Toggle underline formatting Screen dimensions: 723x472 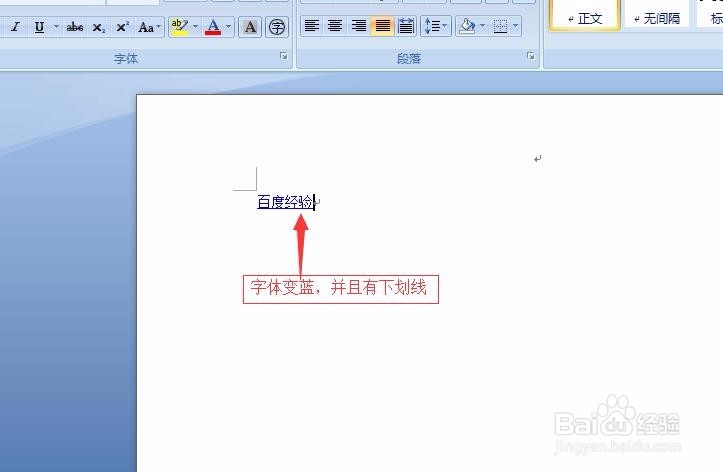(40, 27)
